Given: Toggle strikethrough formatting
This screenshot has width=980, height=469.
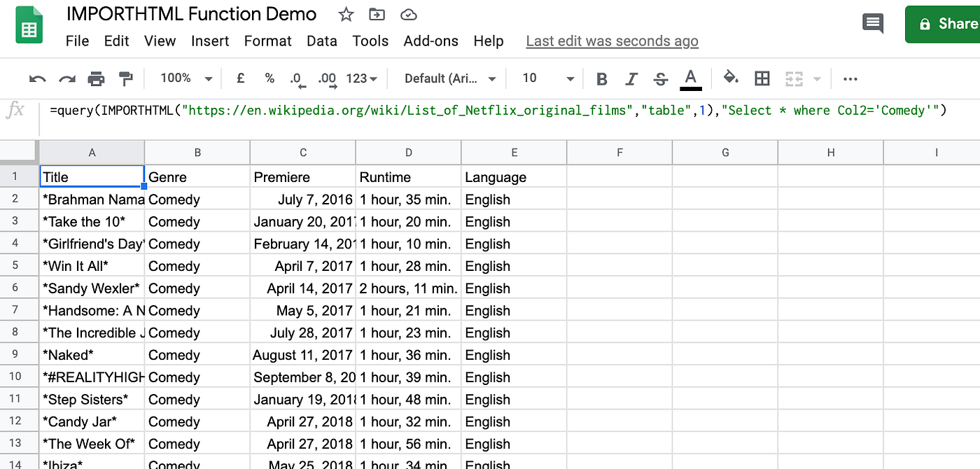Looking at the screenshot, I should [x=660, y=79].
